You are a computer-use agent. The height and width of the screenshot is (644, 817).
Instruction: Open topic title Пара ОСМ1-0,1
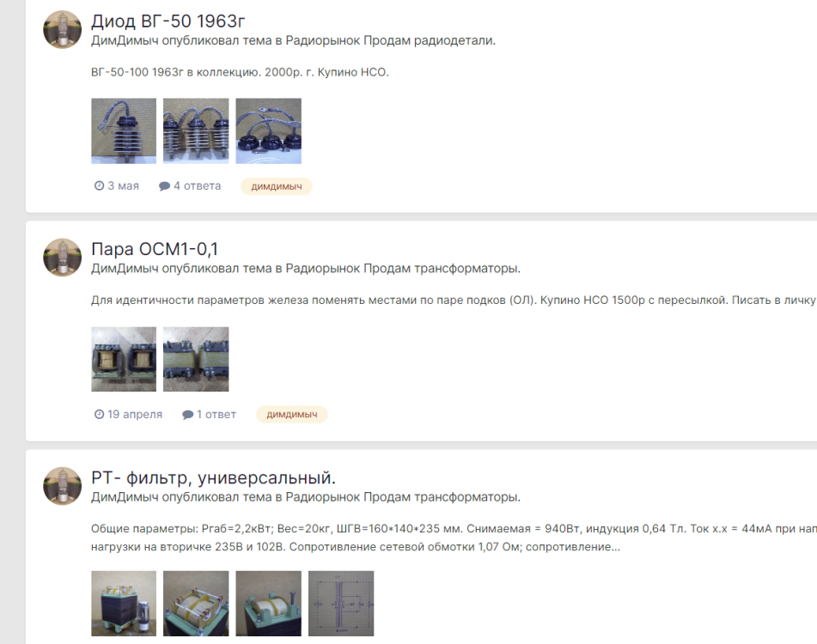155,249
